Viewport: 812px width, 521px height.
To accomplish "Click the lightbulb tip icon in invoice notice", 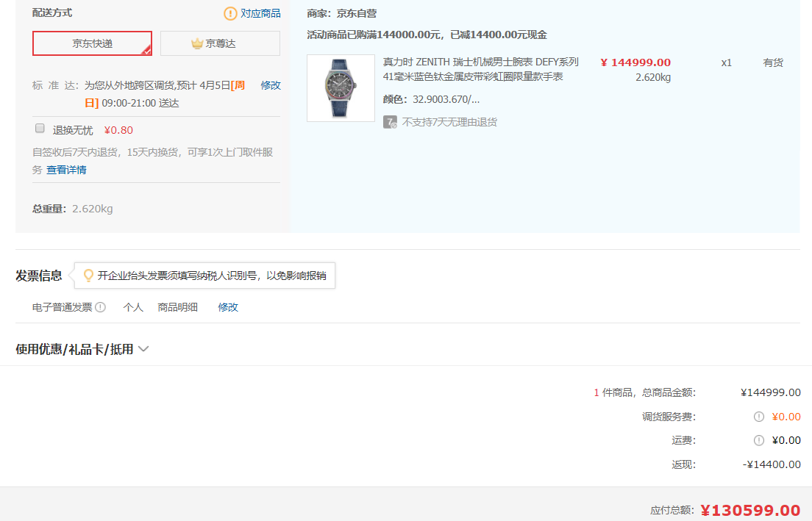I will (x=88, y=276).
